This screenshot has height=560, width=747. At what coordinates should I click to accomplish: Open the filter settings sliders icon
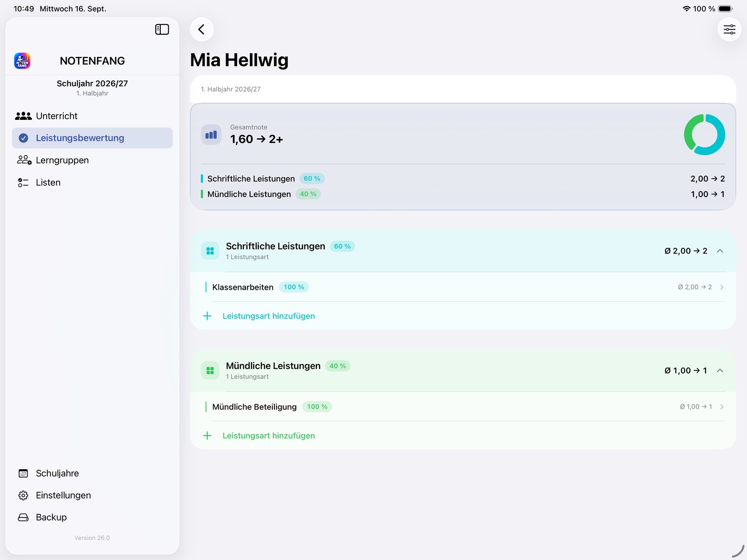pyautogui.click(x=729, y=30)
